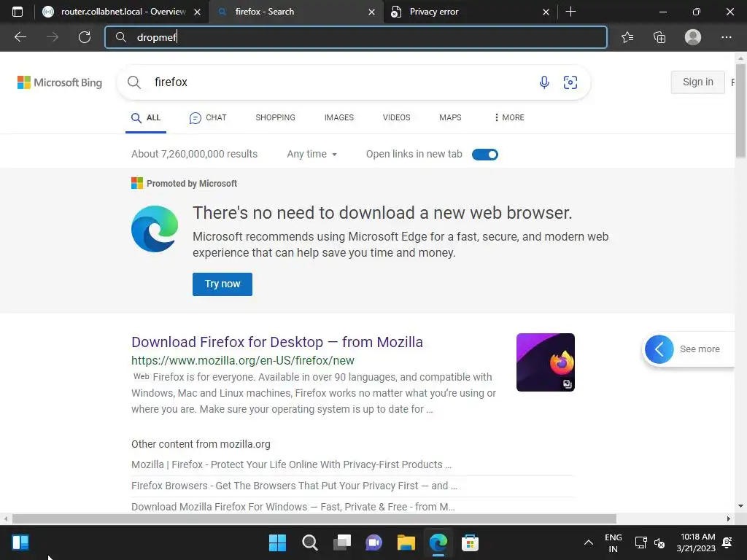The width and height of the screenshot is (747, 560).
Task: Toggle Open links in new tab switch
Action: pos(485,155)
